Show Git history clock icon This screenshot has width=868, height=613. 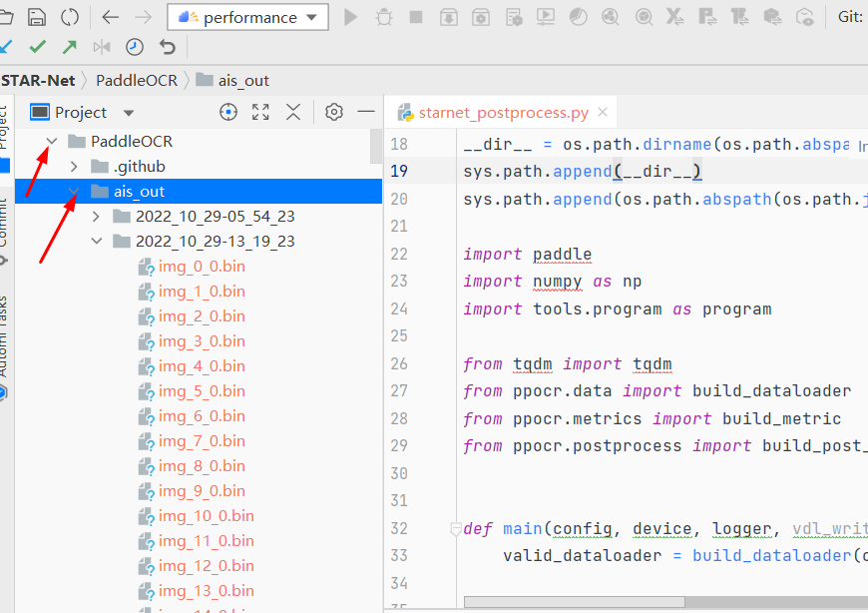click(134, 47)
